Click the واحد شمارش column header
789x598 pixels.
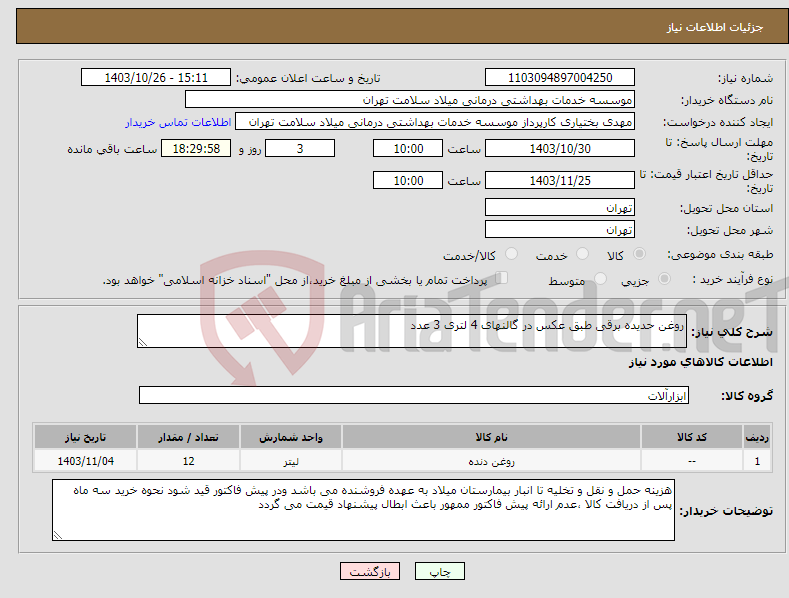(x=291, y=437)
